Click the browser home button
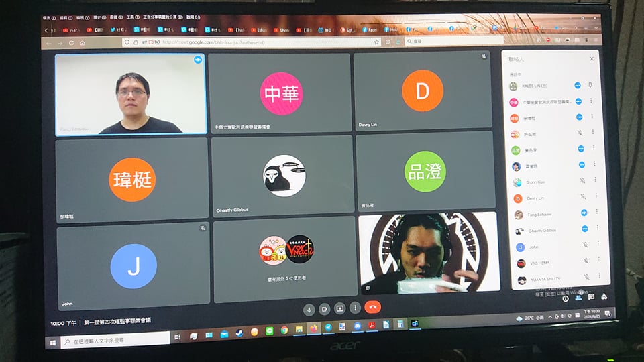 82,43
